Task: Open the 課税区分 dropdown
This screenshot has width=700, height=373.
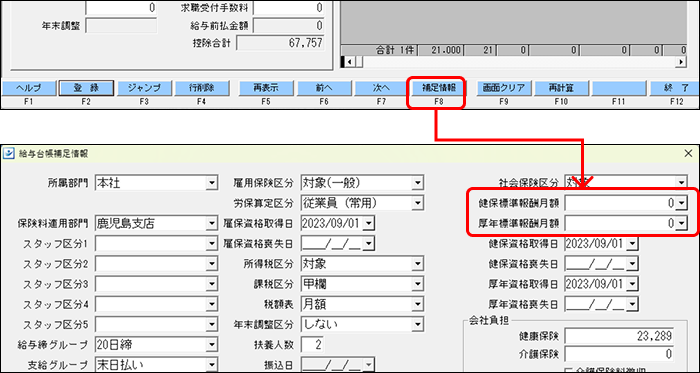Action: (417, 284)
